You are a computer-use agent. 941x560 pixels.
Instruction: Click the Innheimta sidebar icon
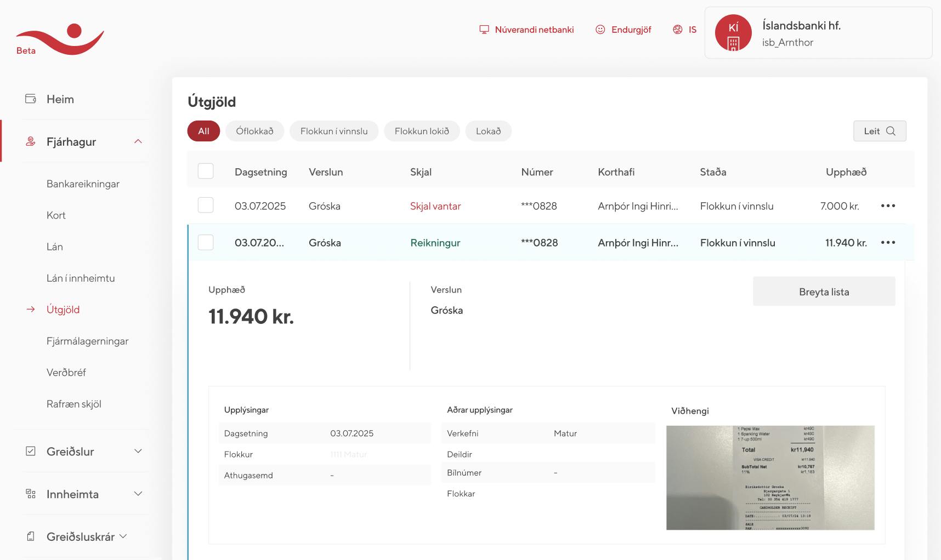pos(31,494)
